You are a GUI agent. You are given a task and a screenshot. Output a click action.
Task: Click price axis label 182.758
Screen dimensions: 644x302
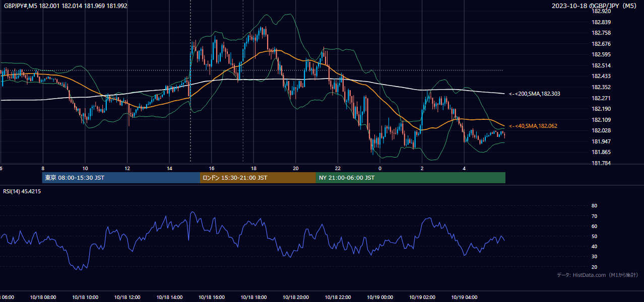click(x=601, y=33)
